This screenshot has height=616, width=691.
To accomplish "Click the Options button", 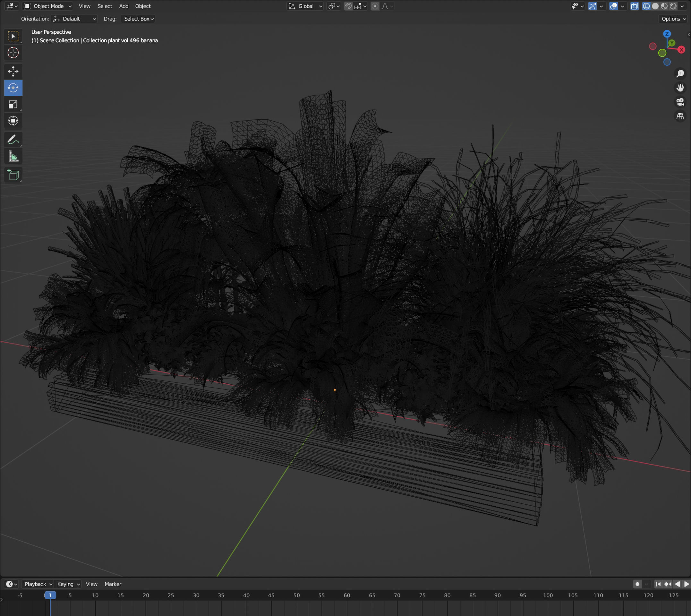I will point(673,19).
